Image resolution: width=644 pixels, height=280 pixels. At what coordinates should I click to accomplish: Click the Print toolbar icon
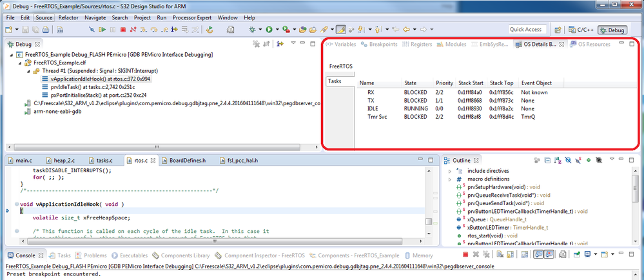(x=46, y=30)
